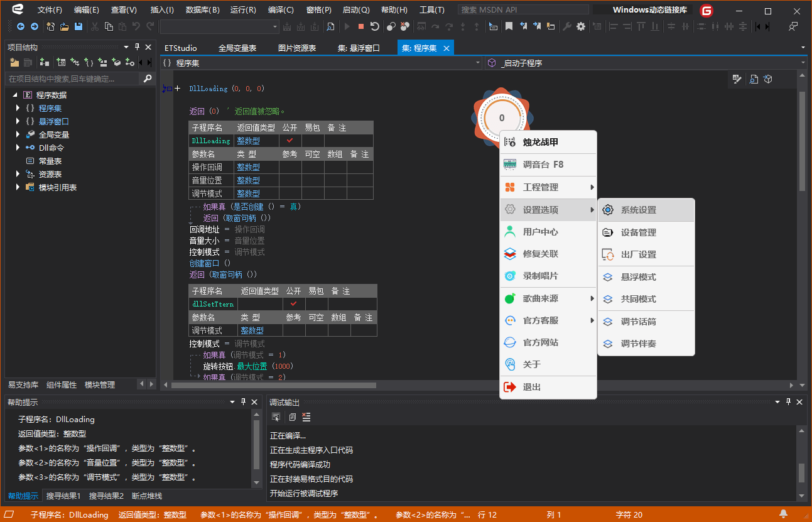Click the 搜索 MSDN API search field
812x522 pixels.
(524, 10)
